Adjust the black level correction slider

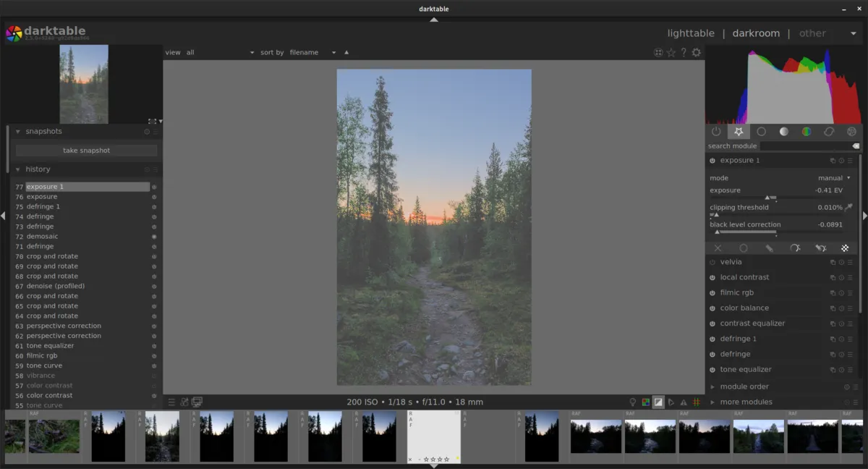point(767,232)
